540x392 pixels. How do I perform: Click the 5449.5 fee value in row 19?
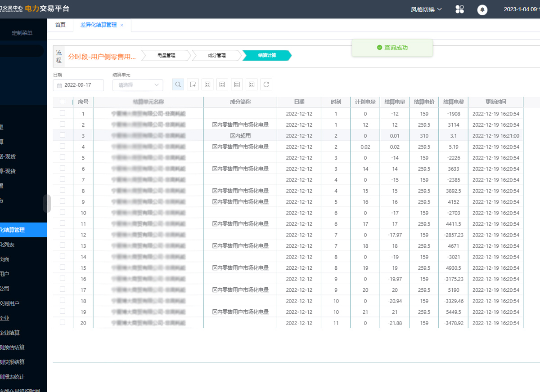click(454, 312)
